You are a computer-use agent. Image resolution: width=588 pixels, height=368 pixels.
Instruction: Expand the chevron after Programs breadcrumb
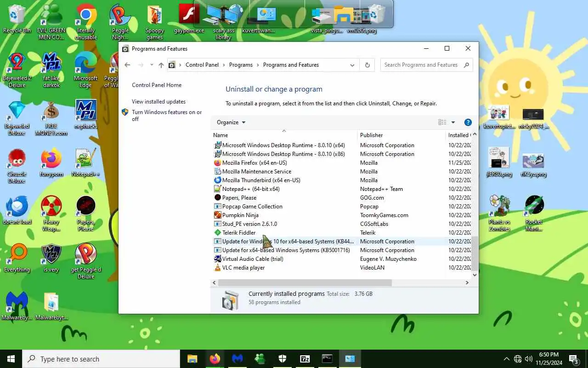[258, 65]
